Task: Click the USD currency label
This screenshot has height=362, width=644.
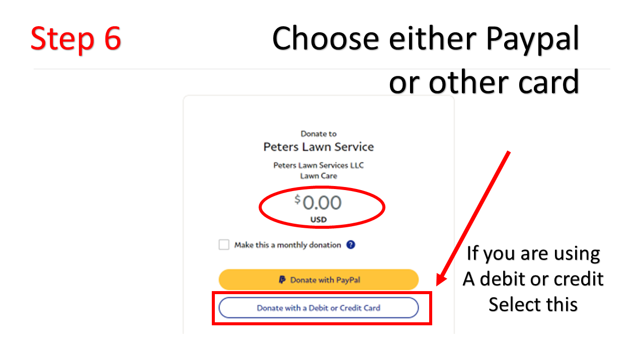Action: (x=318, y=220)
